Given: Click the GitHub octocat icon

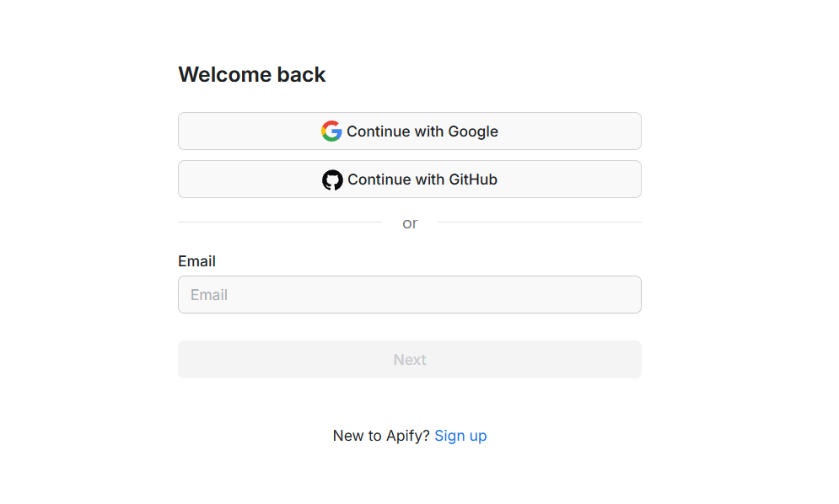Looking at the screenshot, I should (x=332, y=180).
